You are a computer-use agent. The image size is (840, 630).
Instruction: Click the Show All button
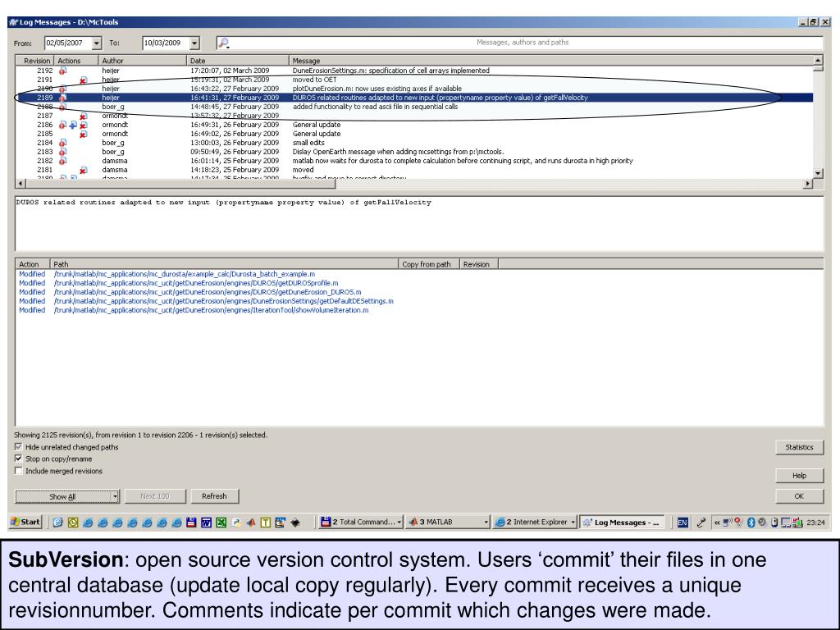point(62,496)
